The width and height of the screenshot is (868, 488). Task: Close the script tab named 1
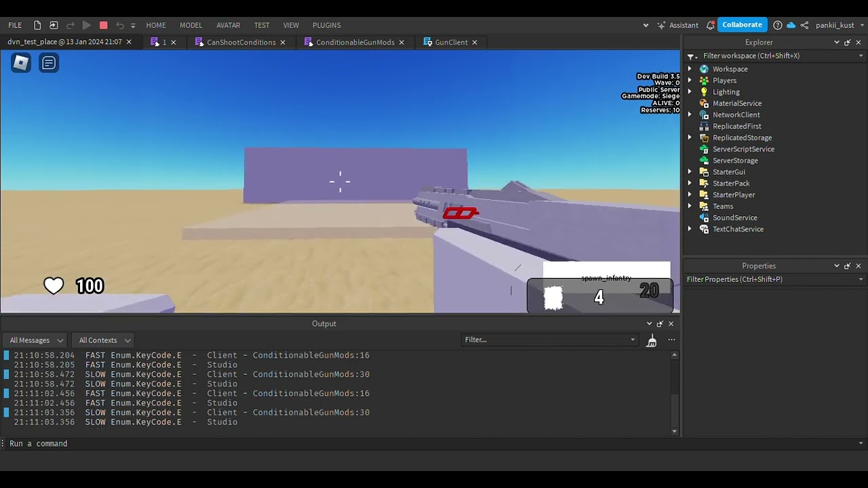coord(174,42)
